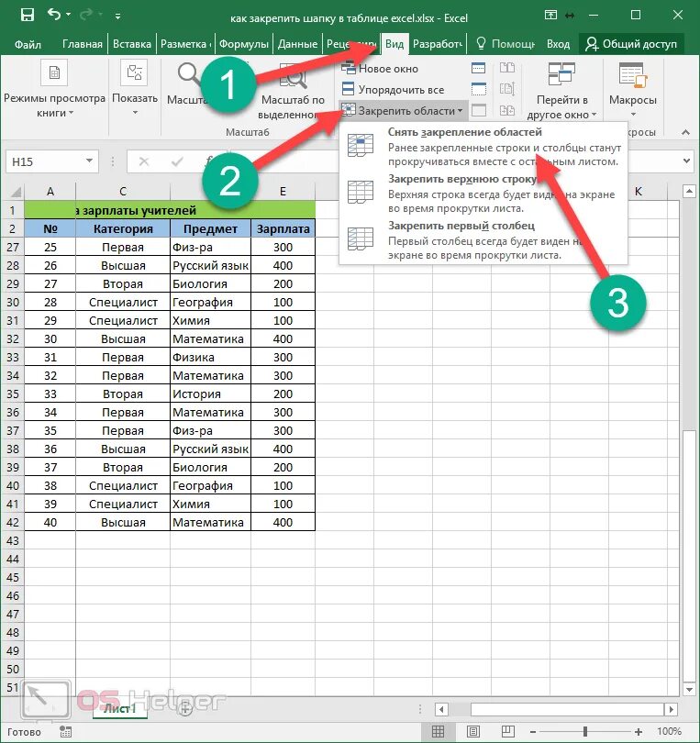The image size is (700, 743).
Task: Click the Зарплата header cell
Action: pyautogui.click(x=283, y=228)
